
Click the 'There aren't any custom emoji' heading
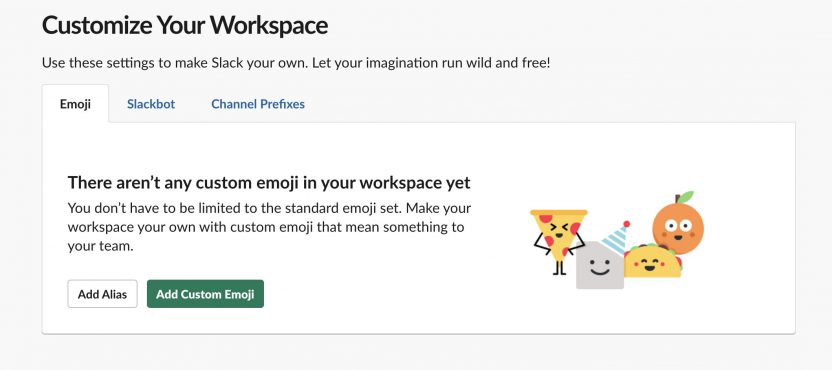[x=269, y=183]
